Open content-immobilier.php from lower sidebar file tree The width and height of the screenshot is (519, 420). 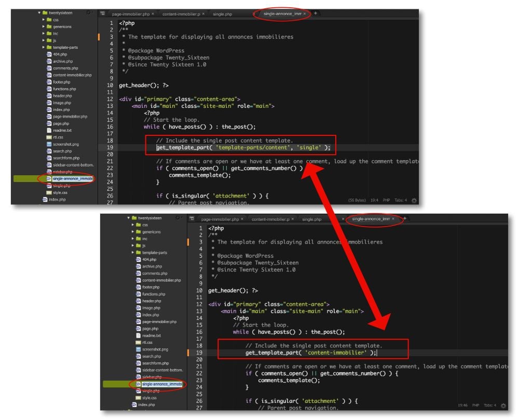pos(161,280)
